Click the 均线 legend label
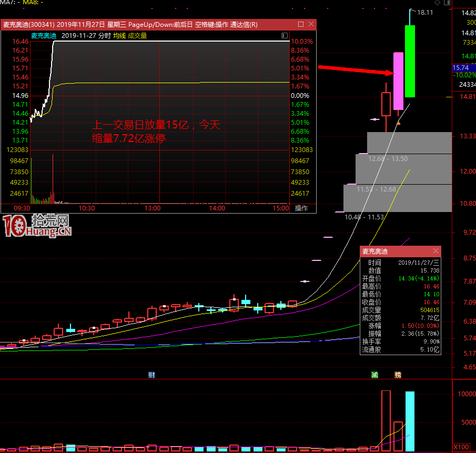476x453 pixels. tap(119, 36)
